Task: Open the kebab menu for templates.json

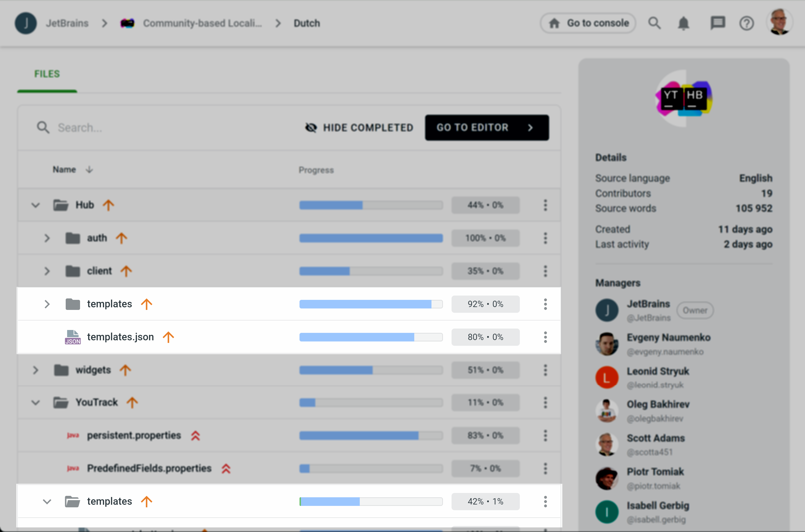Action: 545,337
